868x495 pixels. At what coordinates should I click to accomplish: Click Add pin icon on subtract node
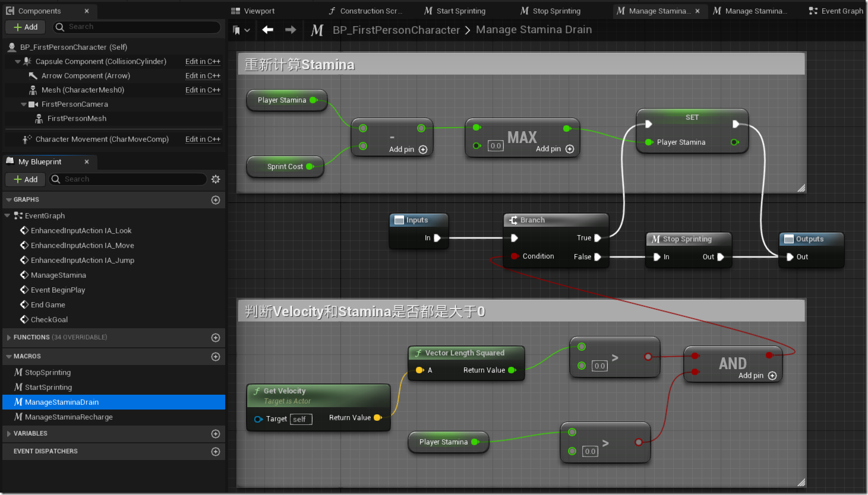pos(423,150)
